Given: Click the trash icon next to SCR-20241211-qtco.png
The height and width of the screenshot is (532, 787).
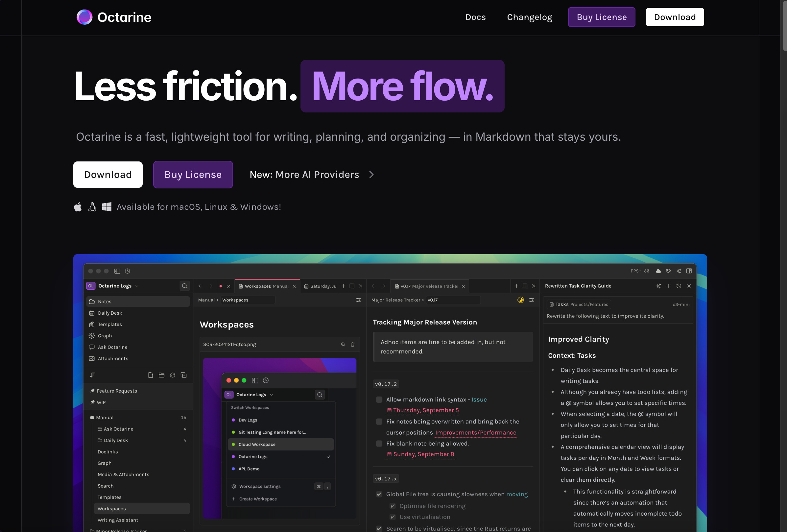Looking at the screenshot, I should coord(352,344).
